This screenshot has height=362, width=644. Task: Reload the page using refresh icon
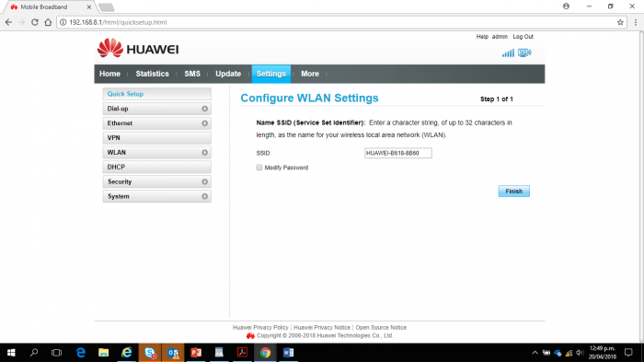click(35, 22)
